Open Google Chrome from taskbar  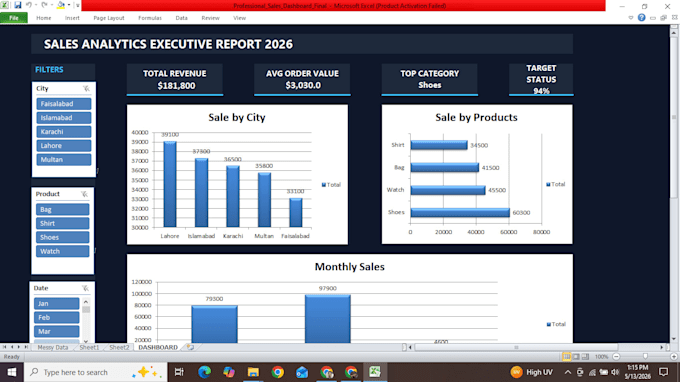[278, 372]
